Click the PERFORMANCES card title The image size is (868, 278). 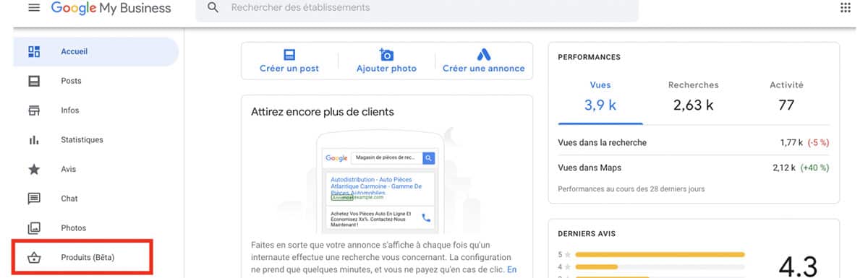point(590,57)
